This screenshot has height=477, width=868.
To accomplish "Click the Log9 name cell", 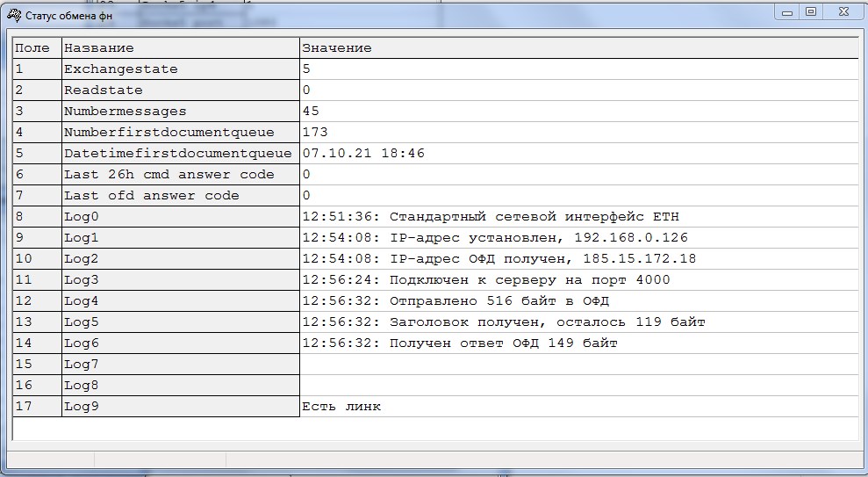I will coord(181,406).
